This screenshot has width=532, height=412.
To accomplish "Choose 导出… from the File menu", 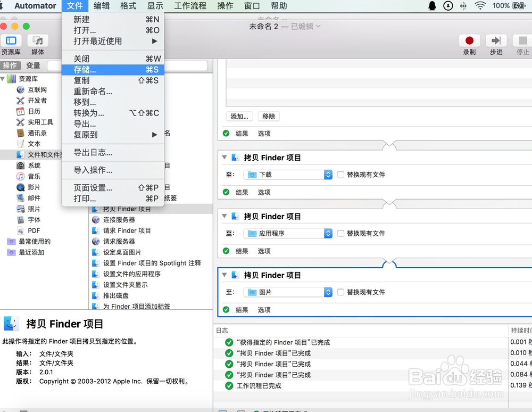I will (113, 124).
